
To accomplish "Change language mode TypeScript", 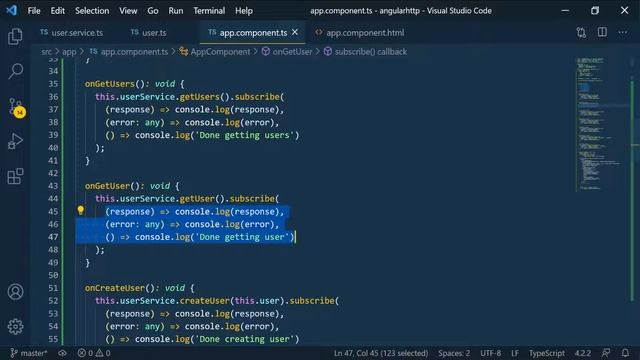I will pos(547,353).
